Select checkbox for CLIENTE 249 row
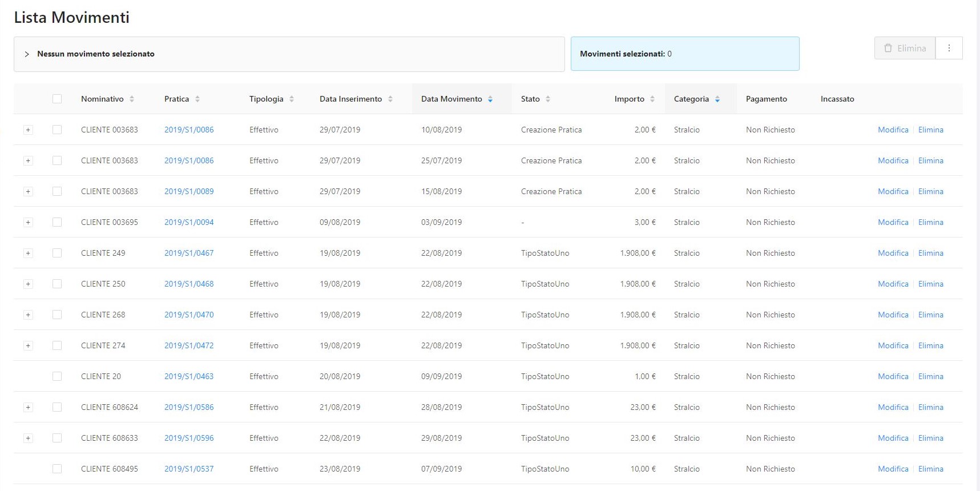The height and width of the screenshot is (491, 980). coord(57,253)
